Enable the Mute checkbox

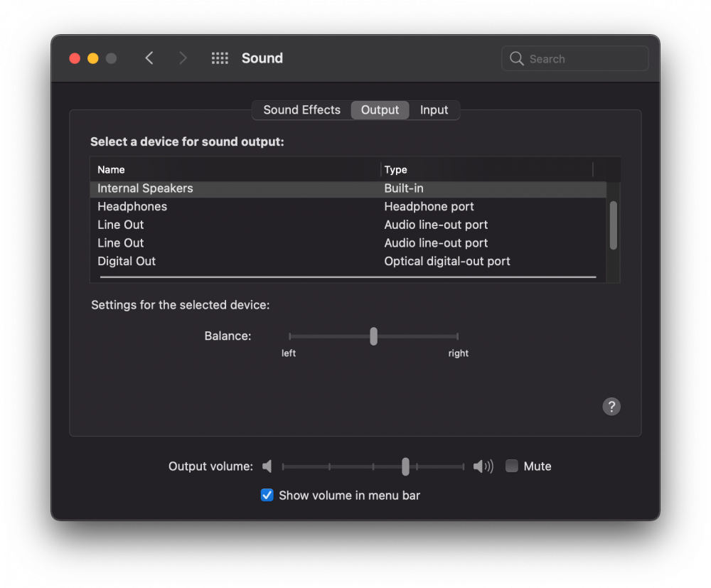511,466
